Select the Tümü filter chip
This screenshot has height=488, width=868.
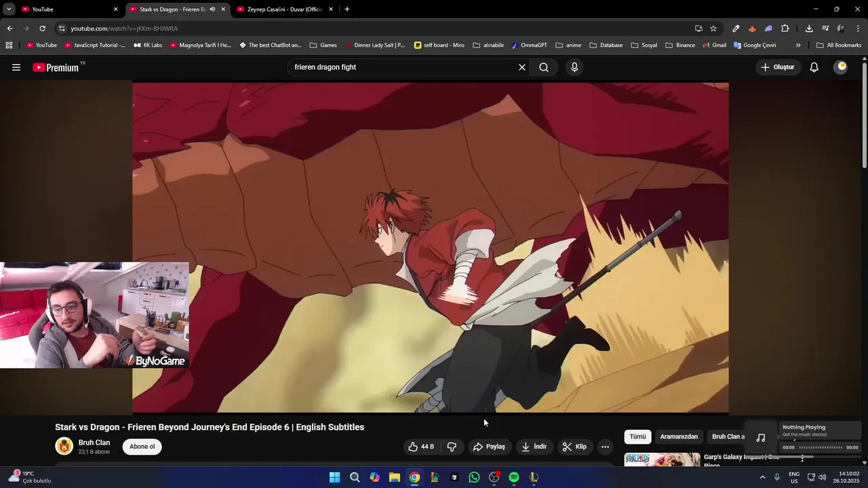pos(637,436)
